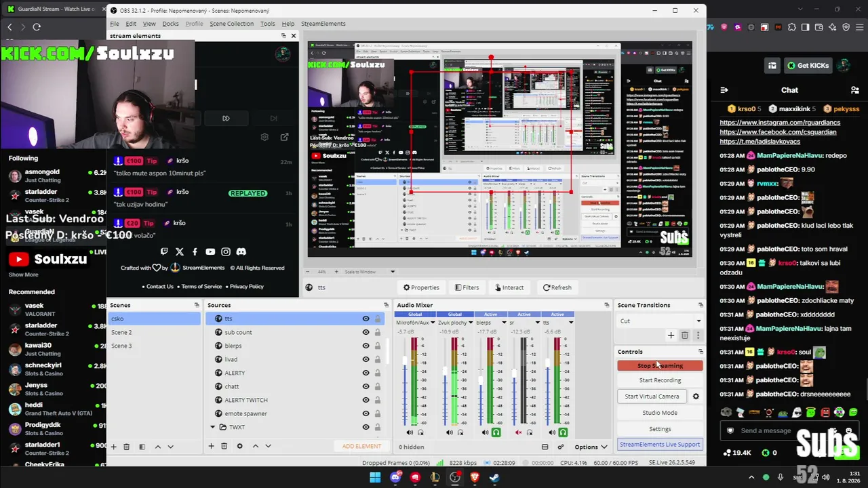Open the Instagram icon in StreamElements footer
The image size is (868, 488).
[x=226, y=251]
